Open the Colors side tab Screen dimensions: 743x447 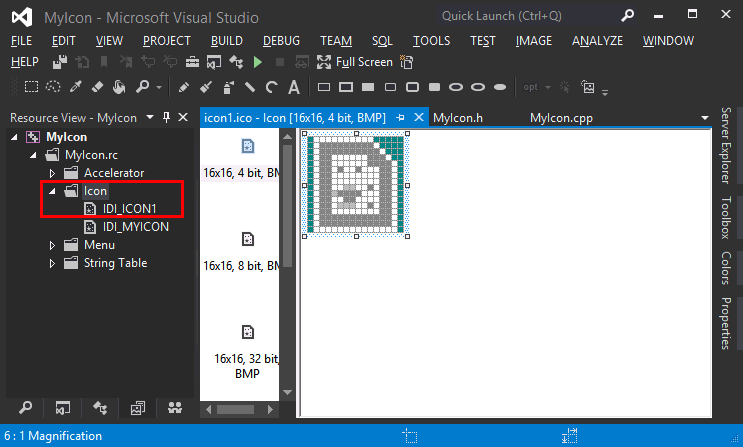click(x=725, y=268)
